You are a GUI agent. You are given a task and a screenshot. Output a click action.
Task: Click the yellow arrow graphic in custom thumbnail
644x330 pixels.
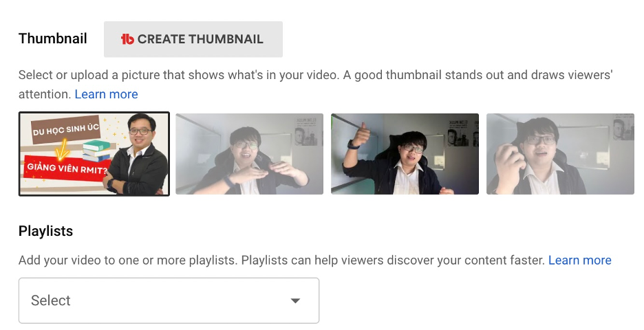coord(63,149)
